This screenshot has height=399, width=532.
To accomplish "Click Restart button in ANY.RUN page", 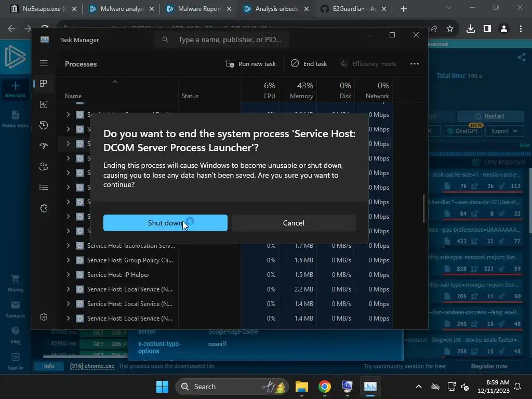I will pos(490,116).
